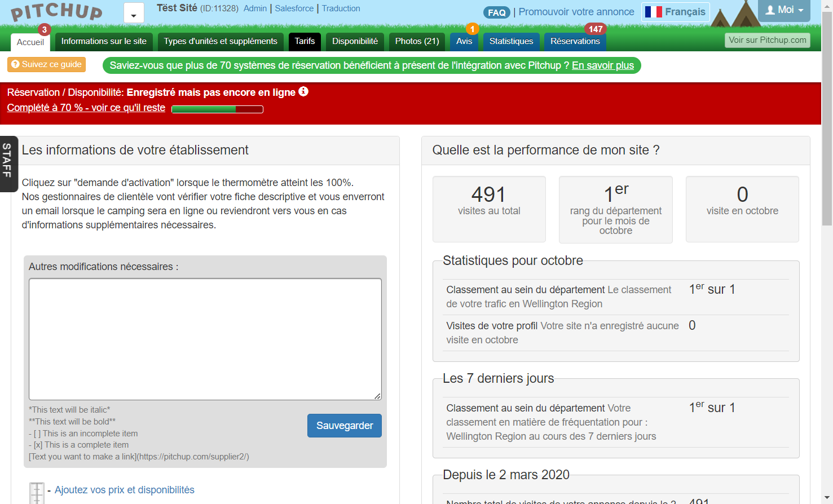Click the FAQ badge
Screen dimensions: 833x504
coord(496,12)
